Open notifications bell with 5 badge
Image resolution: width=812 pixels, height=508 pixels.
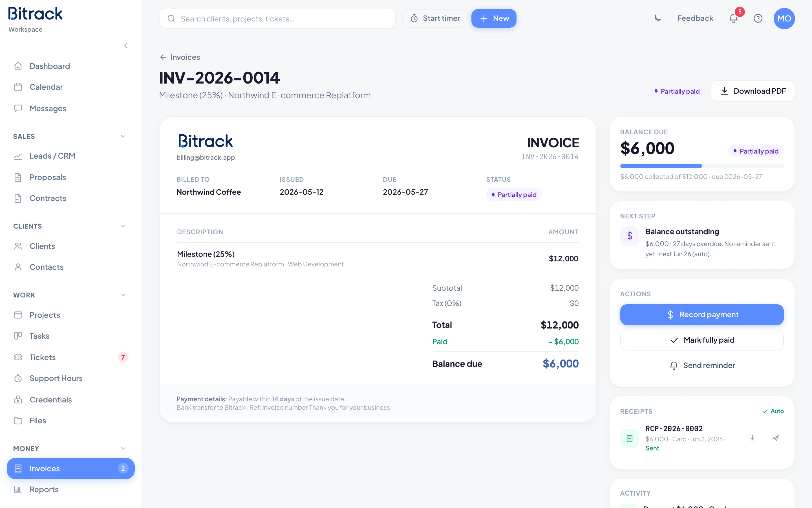point(734,18)
